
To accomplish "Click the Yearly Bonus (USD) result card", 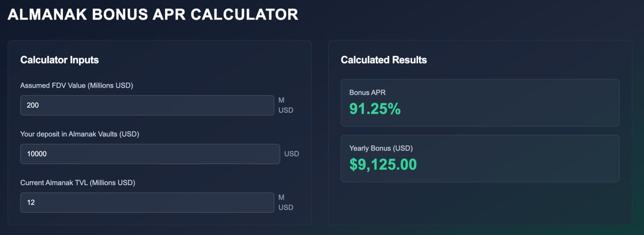I will [x=480, y=158].
